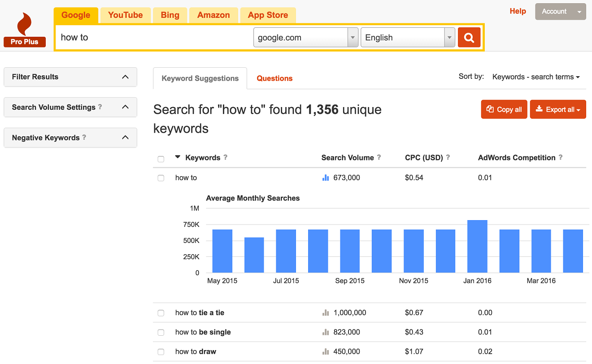Viewport: 592px width, 364px height.
Task: Check the "how to be single" checkbox
Action: click(161, 332)
